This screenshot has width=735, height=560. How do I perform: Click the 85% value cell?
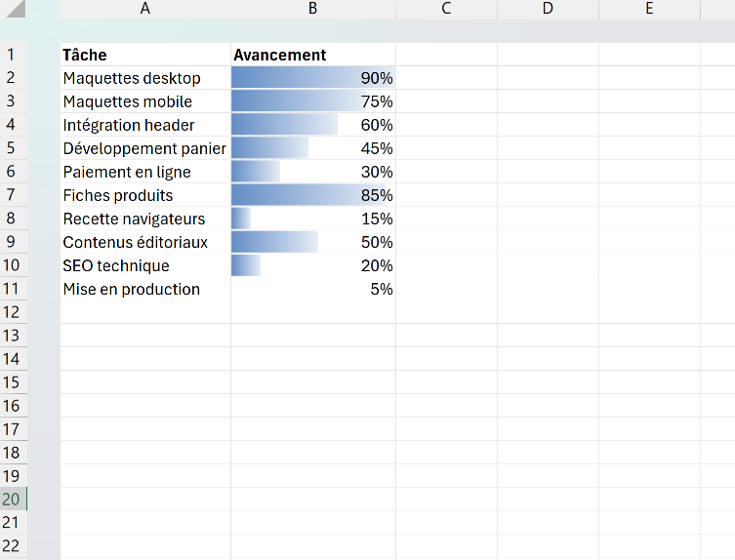click(x=313, y=195)
